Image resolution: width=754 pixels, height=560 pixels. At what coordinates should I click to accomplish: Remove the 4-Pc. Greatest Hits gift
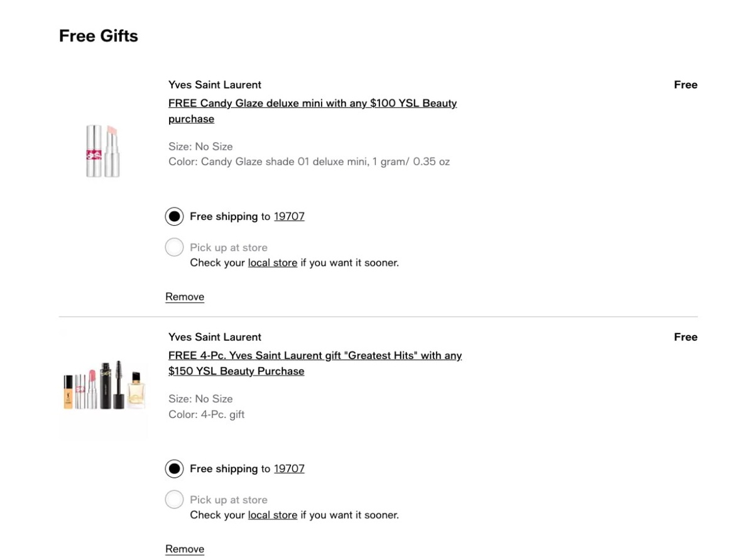click(185, 549)
